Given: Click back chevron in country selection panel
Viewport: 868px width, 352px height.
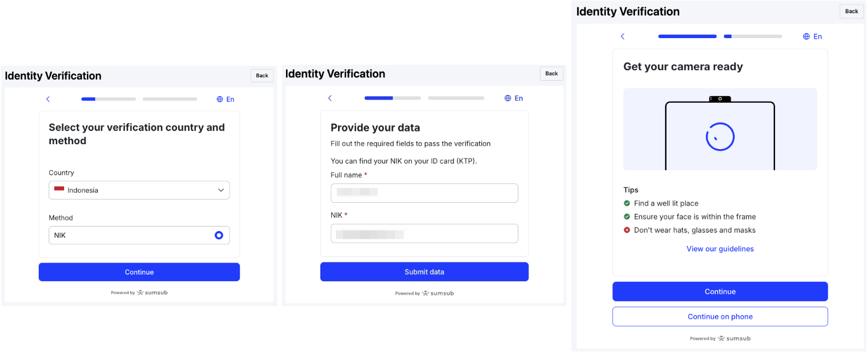Looking at the screenshot, I should pos(48,99).
